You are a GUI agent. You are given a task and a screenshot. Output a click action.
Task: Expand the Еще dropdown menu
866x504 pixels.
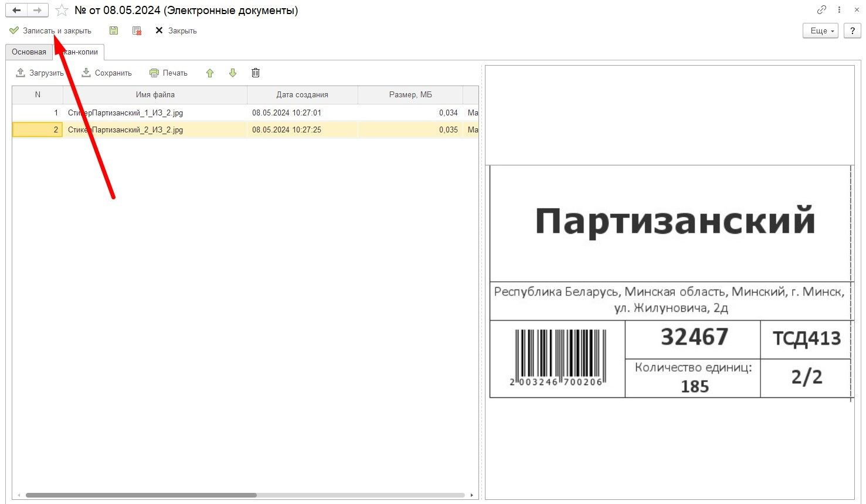pos(820,31)
